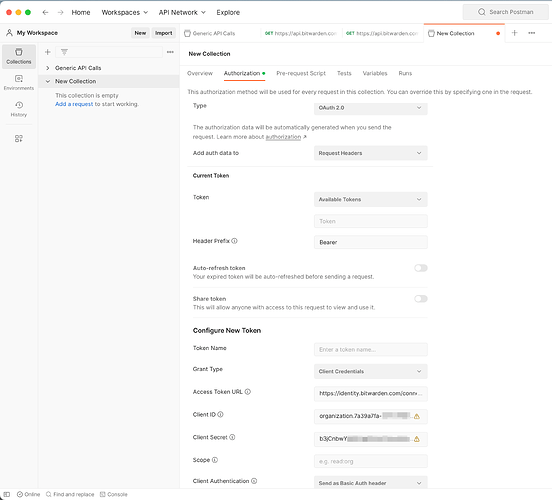
Task: Open the Console
Action: click(114, 494)
